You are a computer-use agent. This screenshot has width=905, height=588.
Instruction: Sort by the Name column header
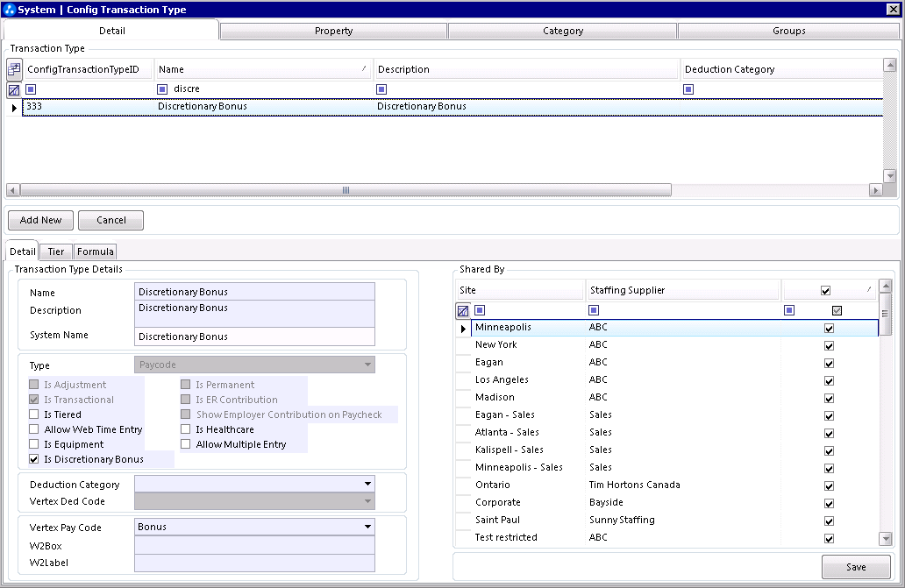[x=263, y=69]
